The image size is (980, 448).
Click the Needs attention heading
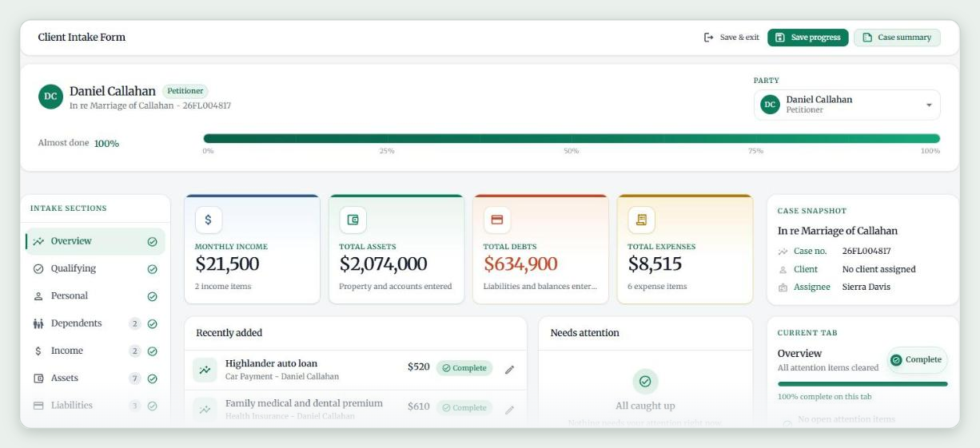(x=585, y=333)
